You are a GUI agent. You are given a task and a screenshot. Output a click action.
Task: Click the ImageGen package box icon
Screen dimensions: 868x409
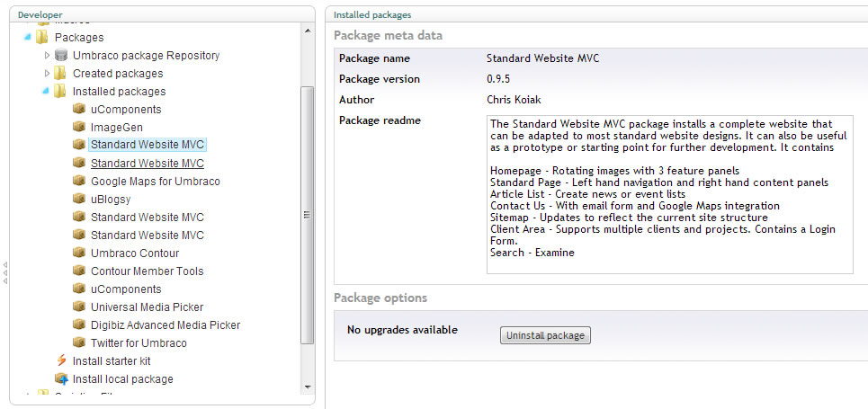tap(79, 128)
